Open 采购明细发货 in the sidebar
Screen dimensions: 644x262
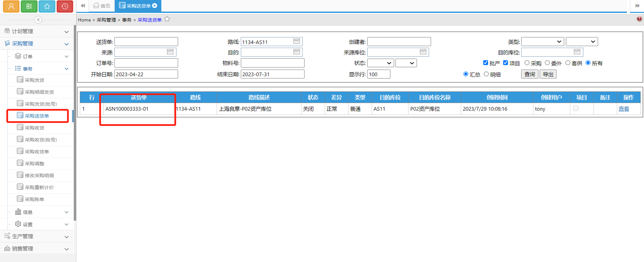pos(39,92)
